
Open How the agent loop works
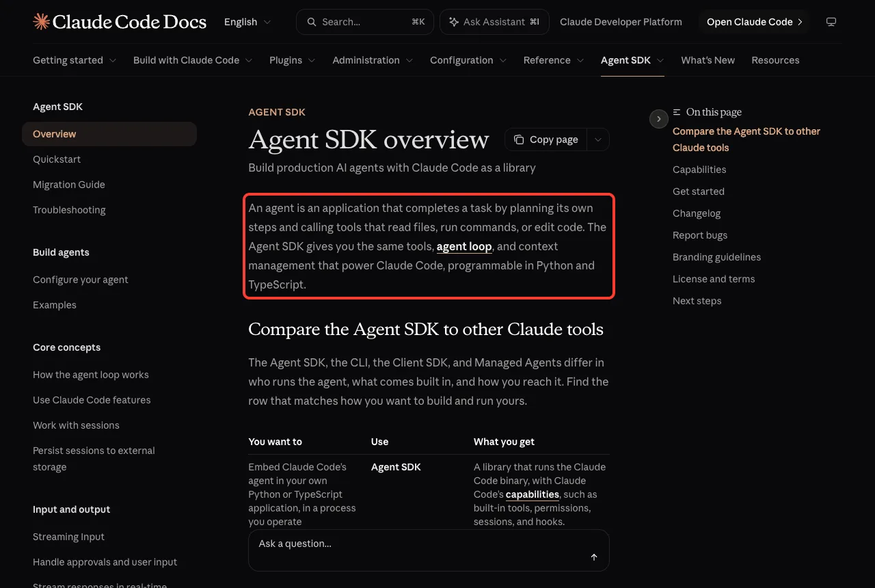91,375
